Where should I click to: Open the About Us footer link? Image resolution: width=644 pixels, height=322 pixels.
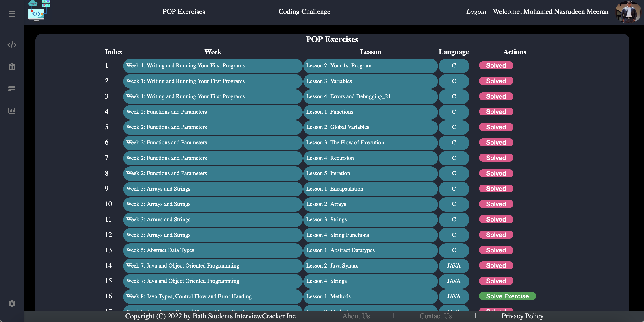pos(356,316)
